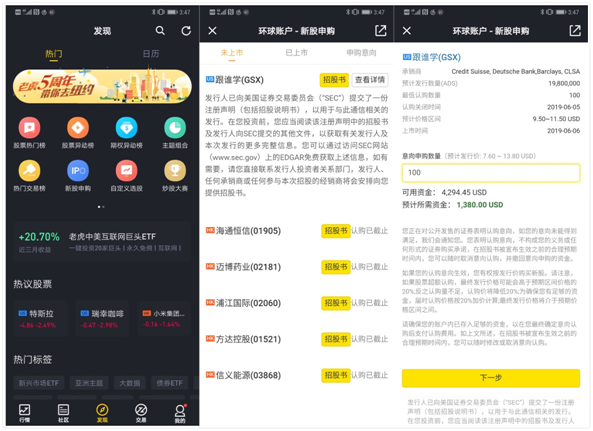This screenshot has height=431, width=593.
Task: Open the 瑞幸咖啡 hot stock card
Action: point(102,319)
